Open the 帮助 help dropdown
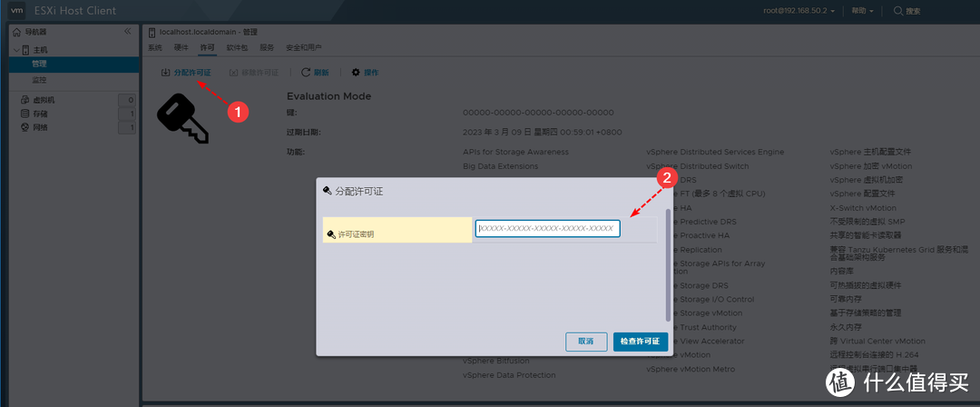 pos(862,11)
